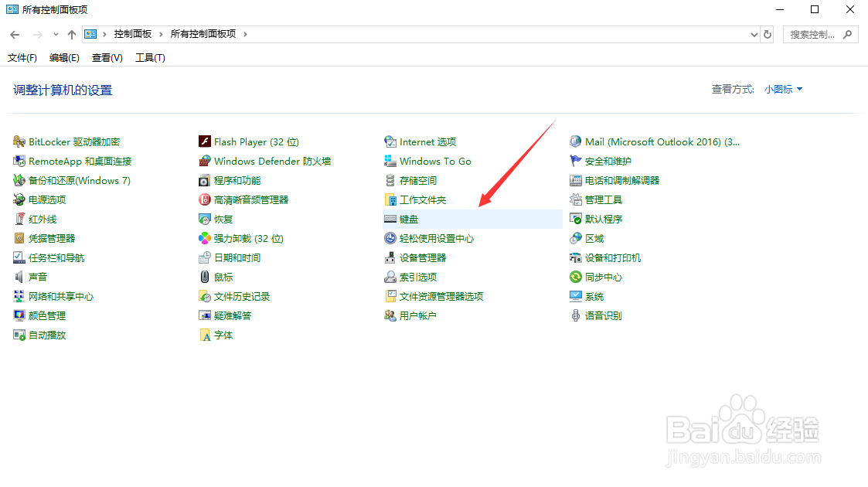Viewport: 868px width, 487px height.
Task: Open the 电话和调制解调器 link
Action: [x=622, y=180]
